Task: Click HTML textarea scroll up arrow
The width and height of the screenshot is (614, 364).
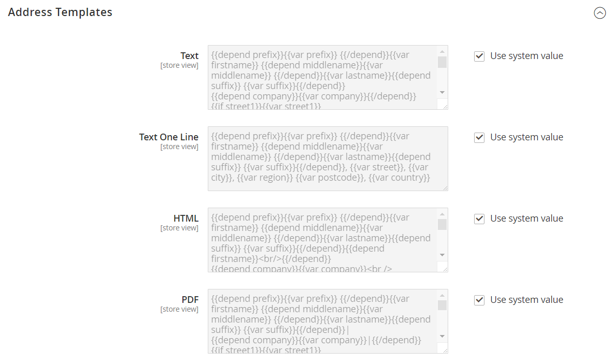Action: click(x=442, y=214)
